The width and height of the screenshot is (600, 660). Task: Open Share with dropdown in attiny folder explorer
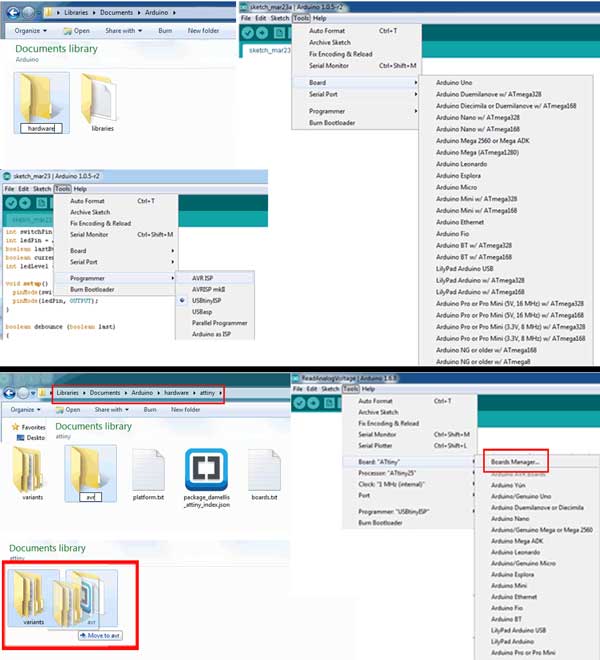coord(112,410)
